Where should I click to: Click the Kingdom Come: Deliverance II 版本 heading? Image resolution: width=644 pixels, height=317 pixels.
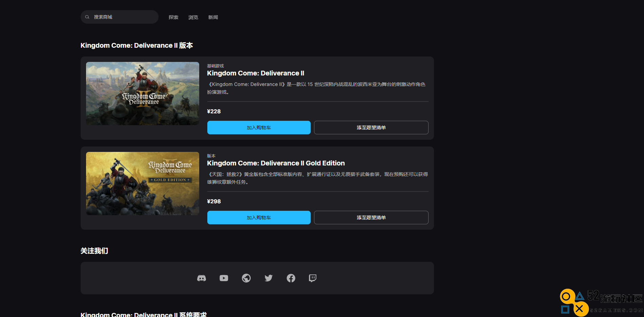137,45
